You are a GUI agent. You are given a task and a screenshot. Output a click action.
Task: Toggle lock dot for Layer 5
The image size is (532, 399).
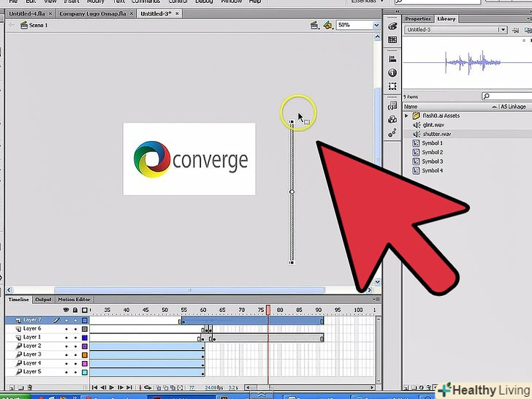coord(75,372)
